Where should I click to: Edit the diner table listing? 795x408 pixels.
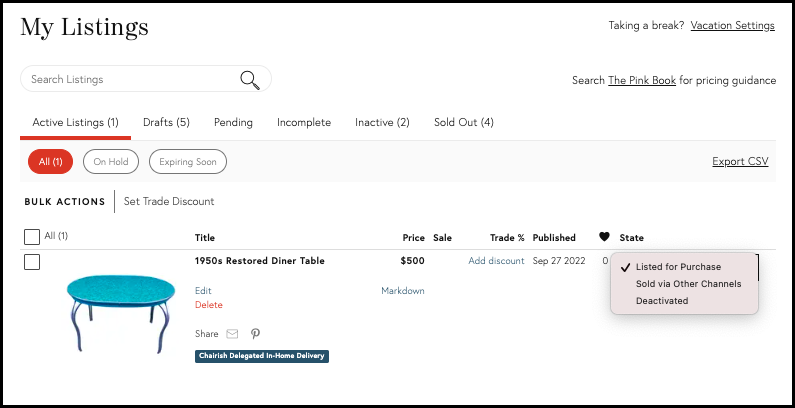click(203, 291)
